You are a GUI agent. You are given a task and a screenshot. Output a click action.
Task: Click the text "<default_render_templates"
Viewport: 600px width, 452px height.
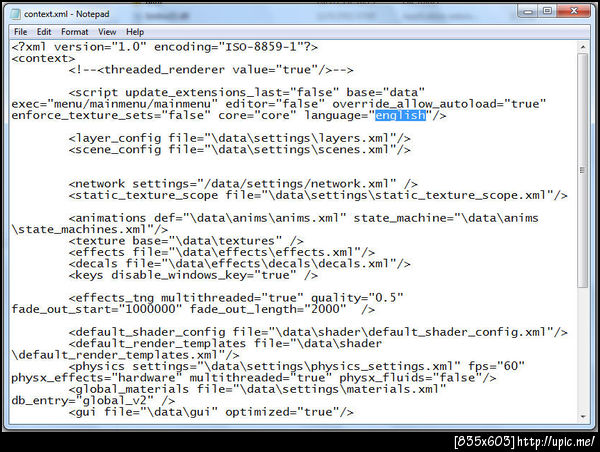pos(157,344)
